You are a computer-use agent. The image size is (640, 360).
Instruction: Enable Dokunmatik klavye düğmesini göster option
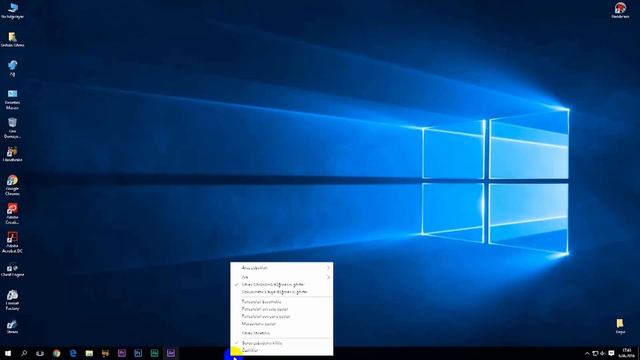coord(282,292)
